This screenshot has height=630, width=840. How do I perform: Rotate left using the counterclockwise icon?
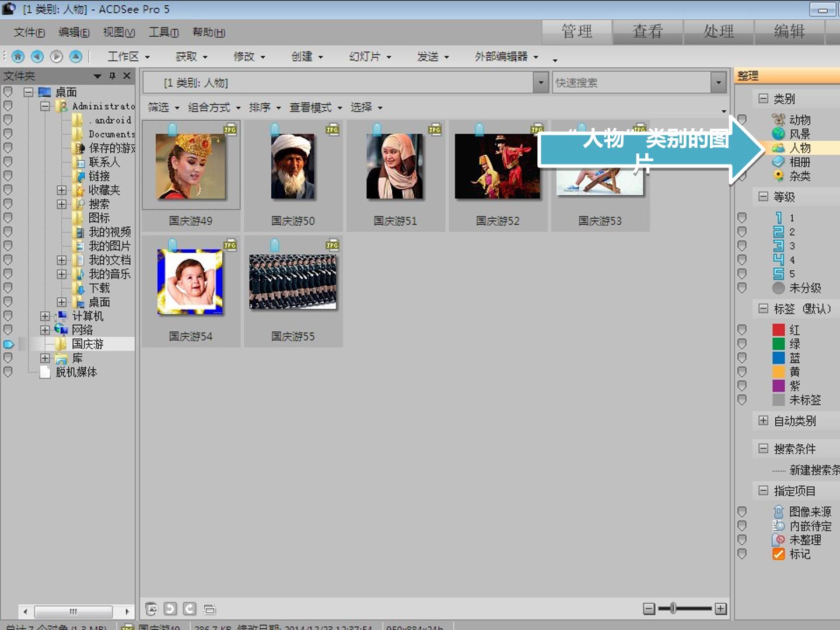pos(170,609)
